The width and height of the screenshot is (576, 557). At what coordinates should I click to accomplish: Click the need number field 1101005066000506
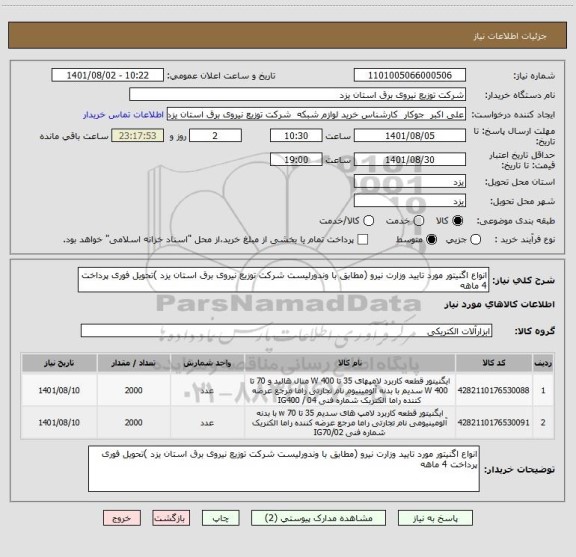pyautogui.click(x=410, y=75)
